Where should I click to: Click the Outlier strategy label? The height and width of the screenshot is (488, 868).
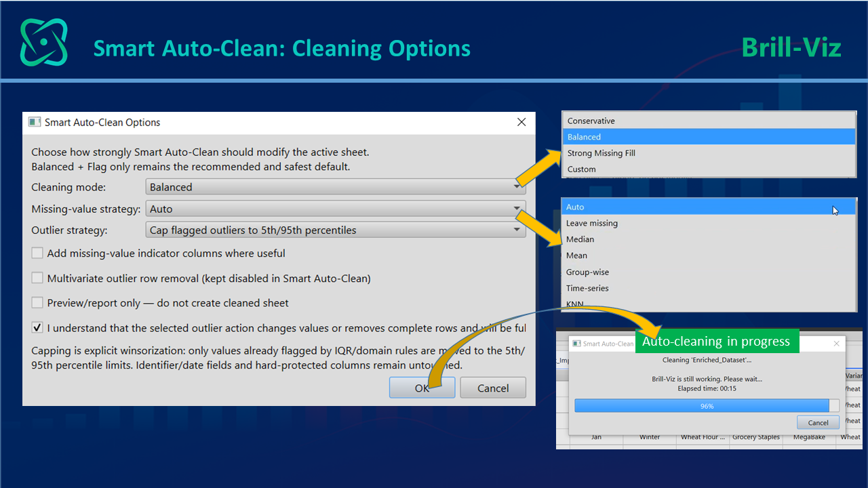coord(69,230)
